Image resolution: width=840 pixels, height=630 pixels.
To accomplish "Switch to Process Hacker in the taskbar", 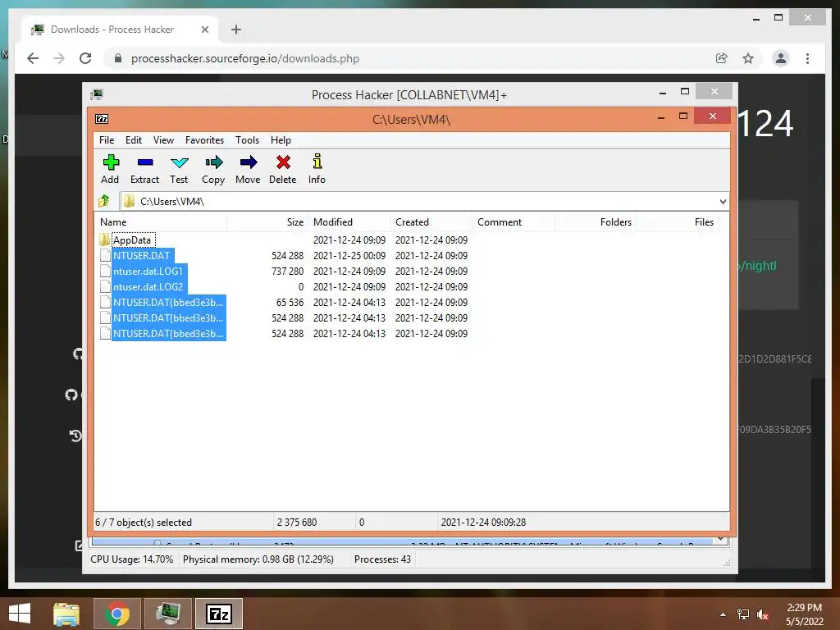I will pos(168,614).
